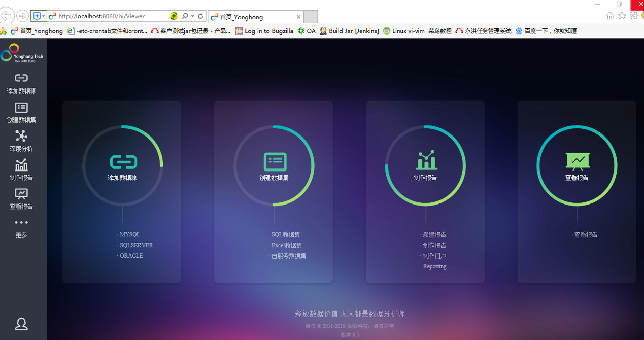The width and height of the screenshot is (644, 340).
Task: Open 制作报告 chart icon in sidebar
Action: click(21, 165)
